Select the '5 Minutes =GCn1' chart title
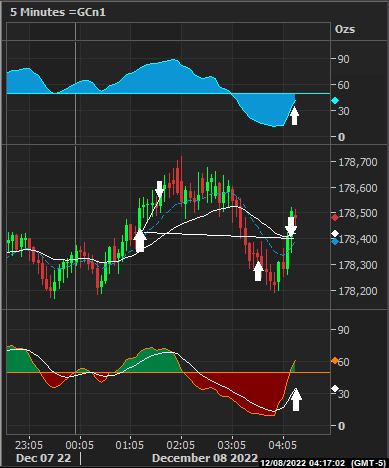Screen dimensions: 389x468 pos(58,12)
